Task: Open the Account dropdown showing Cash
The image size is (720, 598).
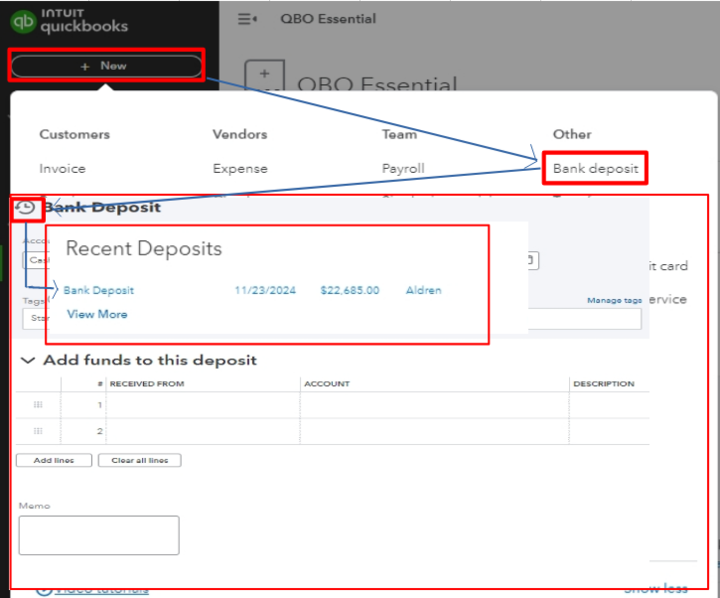Action: 36,260
